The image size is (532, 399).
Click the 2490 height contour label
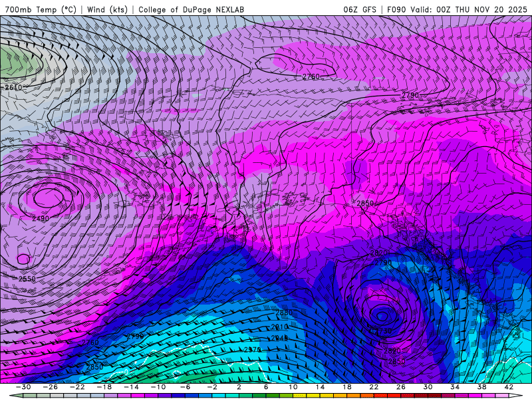[41, 219]
